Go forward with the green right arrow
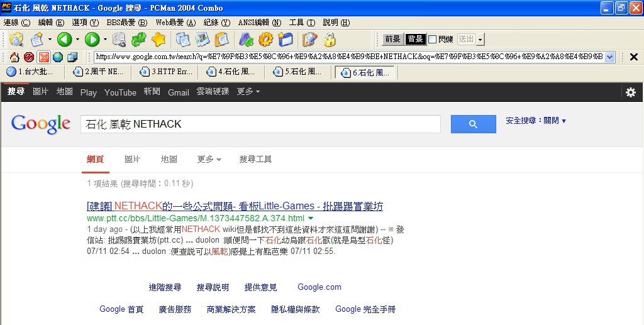The image size is (644, 325). pyautogui.click(x=92, y=40)
